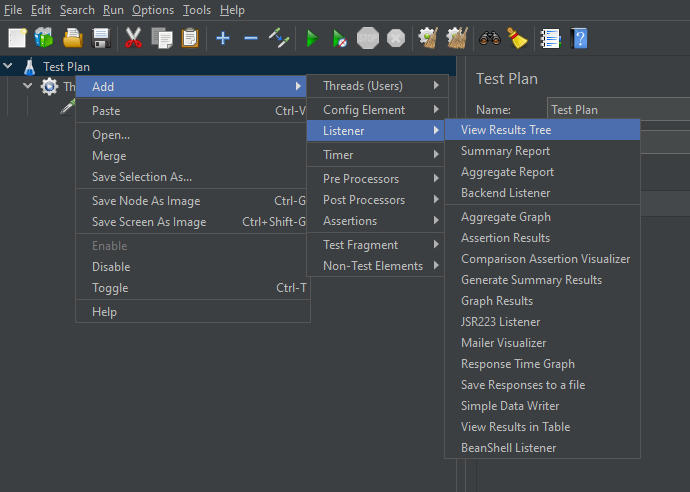This screenshot has height=492, width=690.
Task: Click the New test plan icon
Action: [x=17, y=38]
